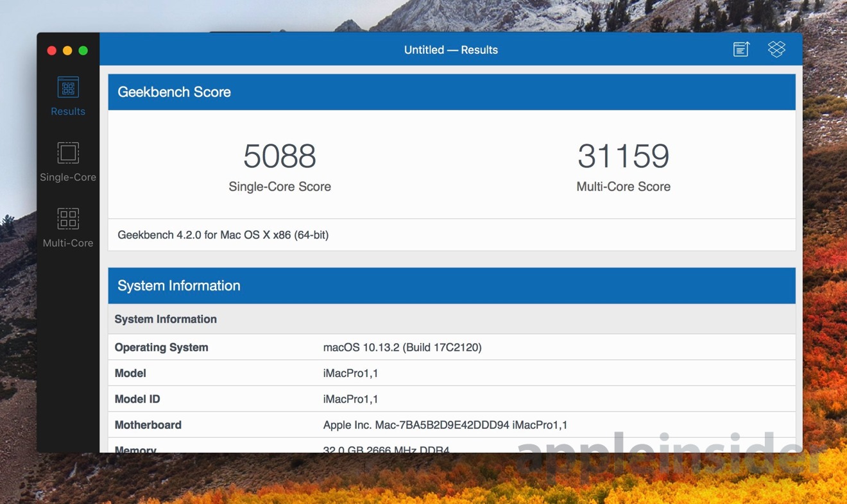Screen dimensions: 847x504
Task: Select the macOS 10.13.2 build value
Action: coord(402,348)
